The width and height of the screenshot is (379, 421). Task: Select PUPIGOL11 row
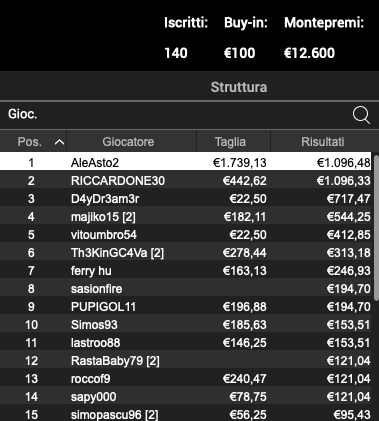[x=186, y=307]
